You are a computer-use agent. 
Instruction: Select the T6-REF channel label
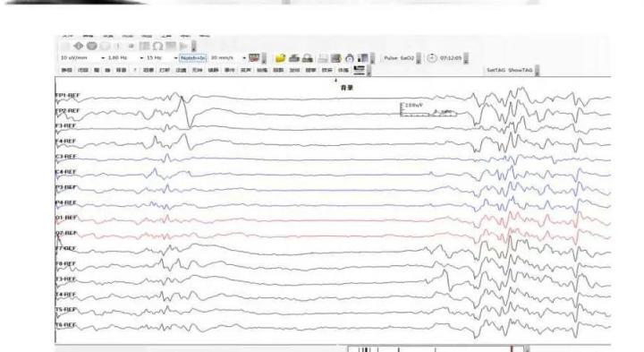coord(65,325)
